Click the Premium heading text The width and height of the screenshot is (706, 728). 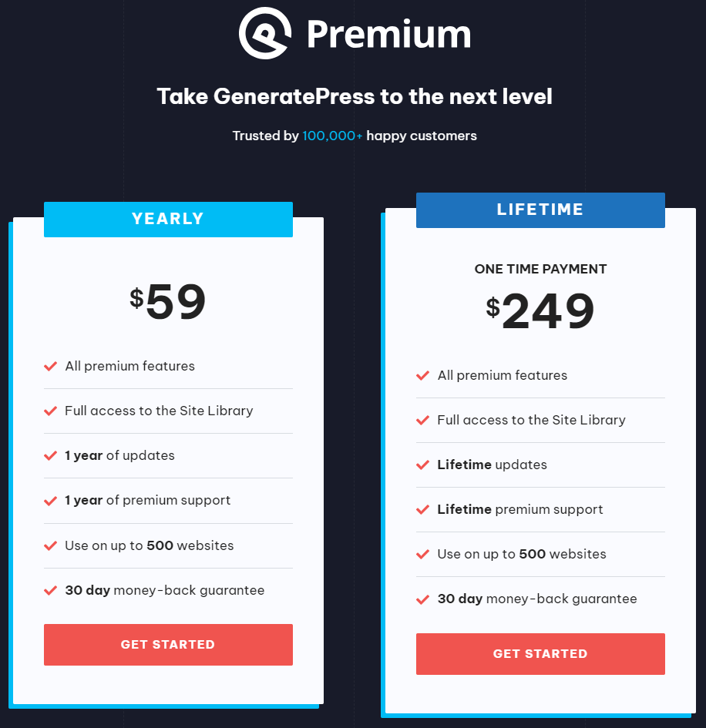click(388, 34)
